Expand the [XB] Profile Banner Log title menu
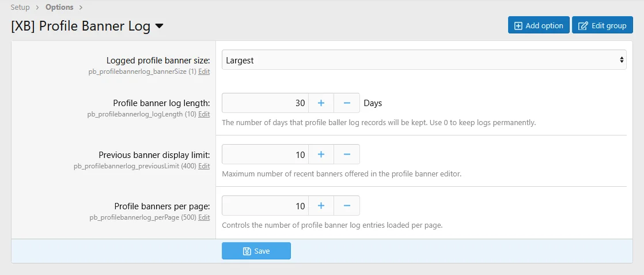Image resolution: width=644 pixels, height=275 pixels. click(160, 26)
